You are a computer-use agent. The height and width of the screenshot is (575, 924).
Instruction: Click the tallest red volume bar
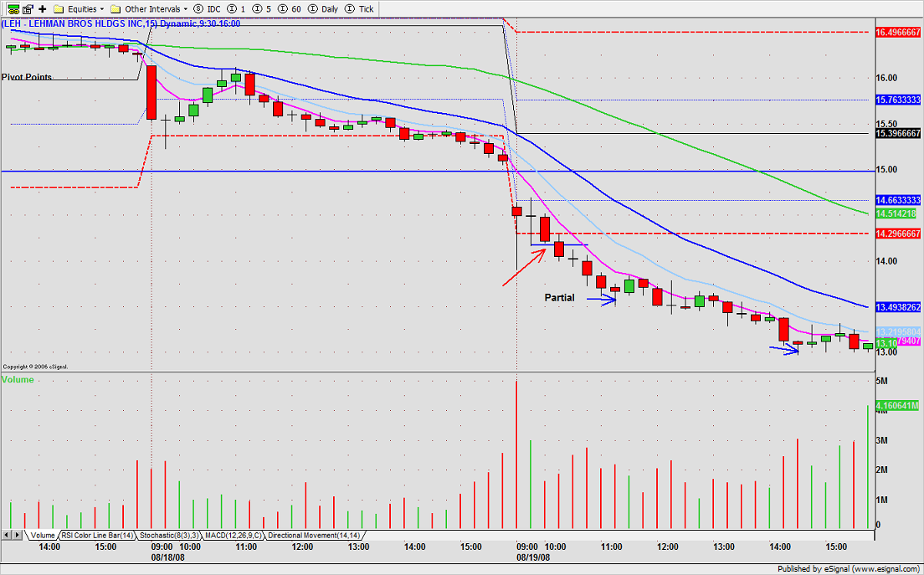(x=516, y=454)
